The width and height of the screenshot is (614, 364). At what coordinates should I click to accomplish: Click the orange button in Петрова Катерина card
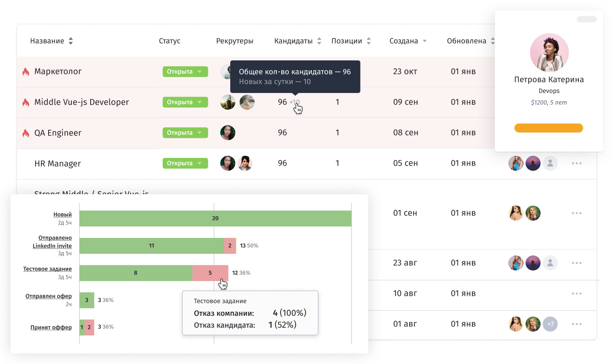[x=548, y=128]
